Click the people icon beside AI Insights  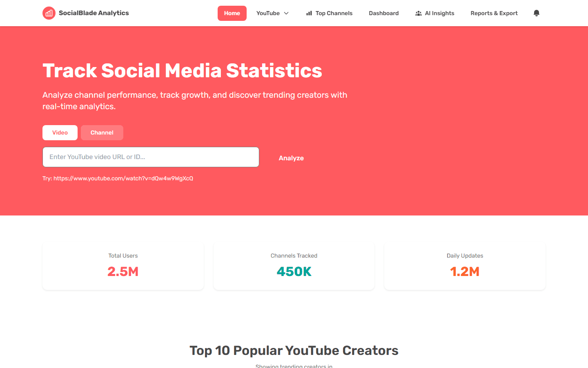click(419, 13)
